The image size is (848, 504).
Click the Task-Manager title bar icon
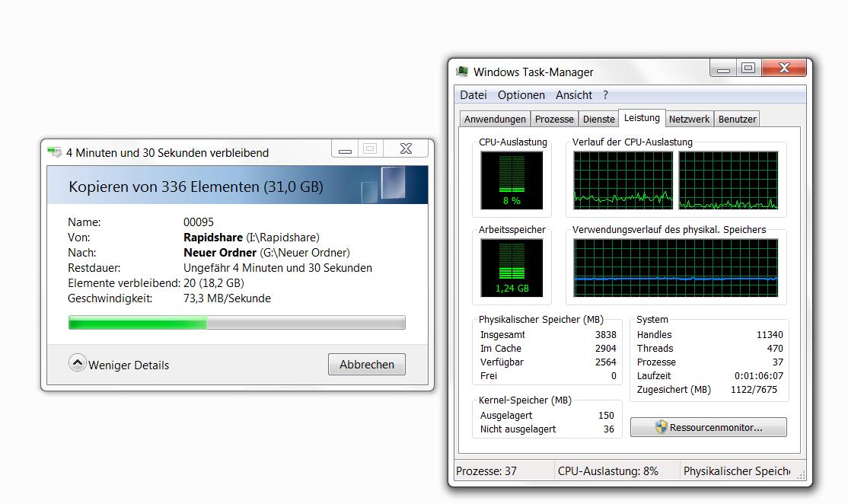462,72
